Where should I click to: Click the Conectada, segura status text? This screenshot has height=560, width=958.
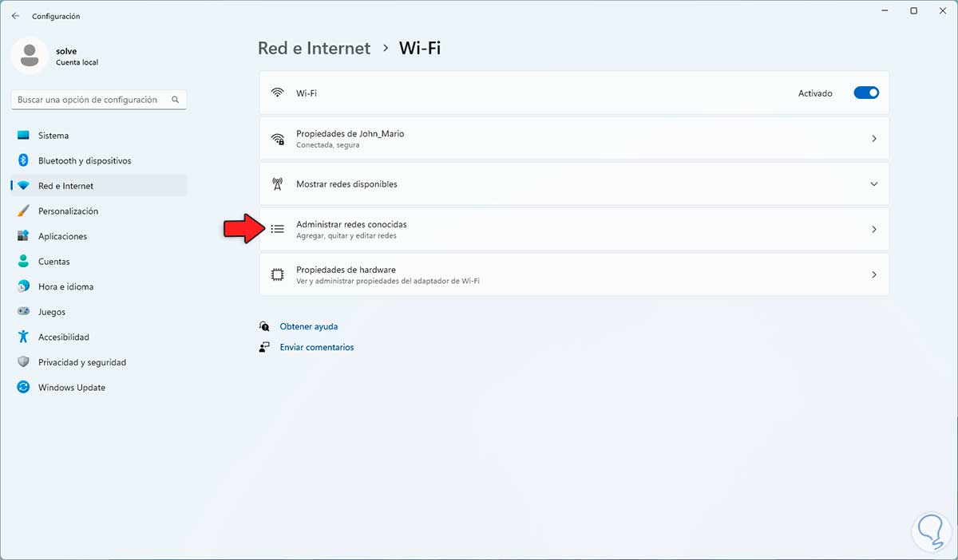click(x=327, y=145)
